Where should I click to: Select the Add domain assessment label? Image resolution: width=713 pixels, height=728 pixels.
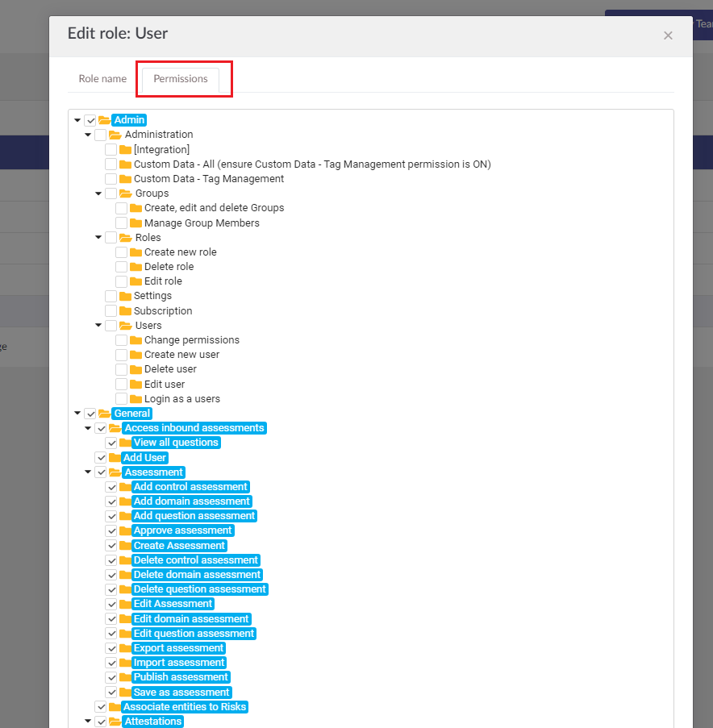click(x=192, y=501)
